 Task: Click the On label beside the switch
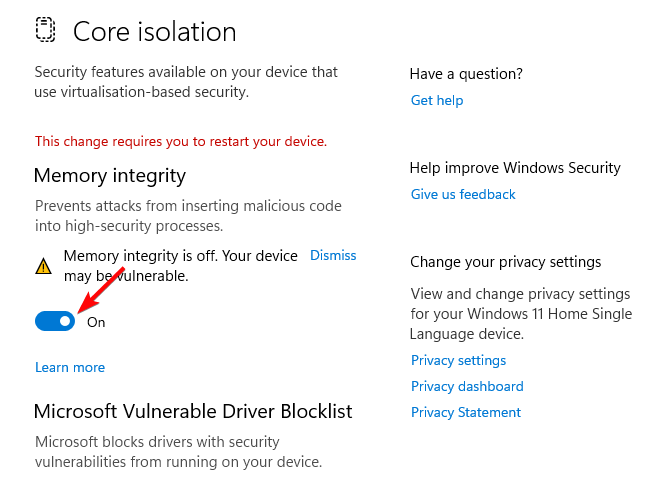click(96, 322)
